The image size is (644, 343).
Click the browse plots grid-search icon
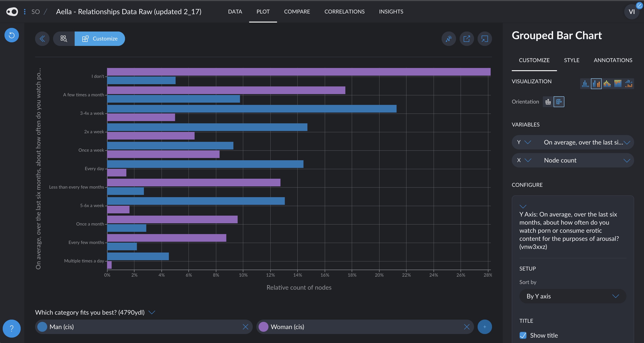tap(64, 38)
